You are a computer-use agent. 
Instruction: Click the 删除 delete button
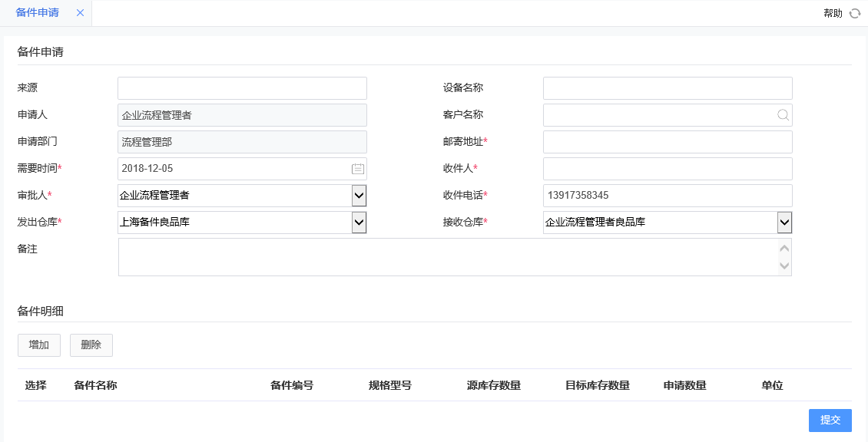tap(91, 345)
